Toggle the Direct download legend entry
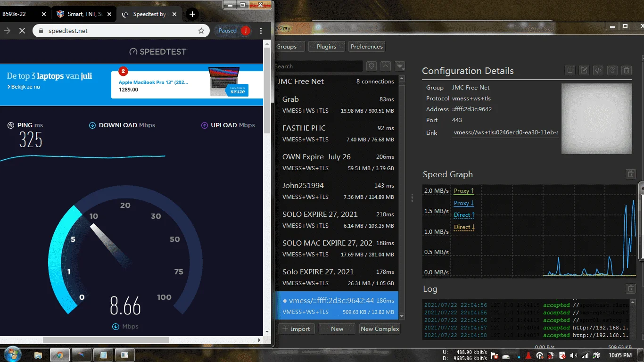Screen dimensions: 644x362 [464, 227]
